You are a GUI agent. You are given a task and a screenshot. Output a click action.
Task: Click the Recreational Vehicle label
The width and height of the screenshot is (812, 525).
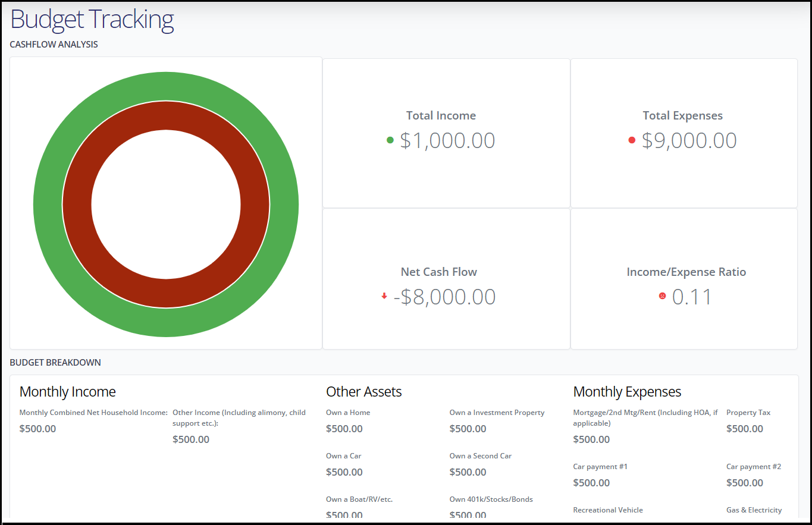pos(608,510)
